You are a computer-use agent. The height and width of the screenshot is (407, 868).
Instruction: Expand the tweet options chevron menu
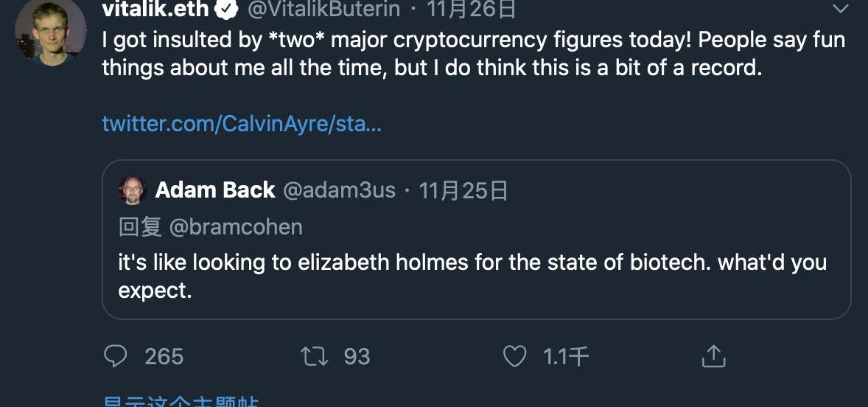(840, 9)
